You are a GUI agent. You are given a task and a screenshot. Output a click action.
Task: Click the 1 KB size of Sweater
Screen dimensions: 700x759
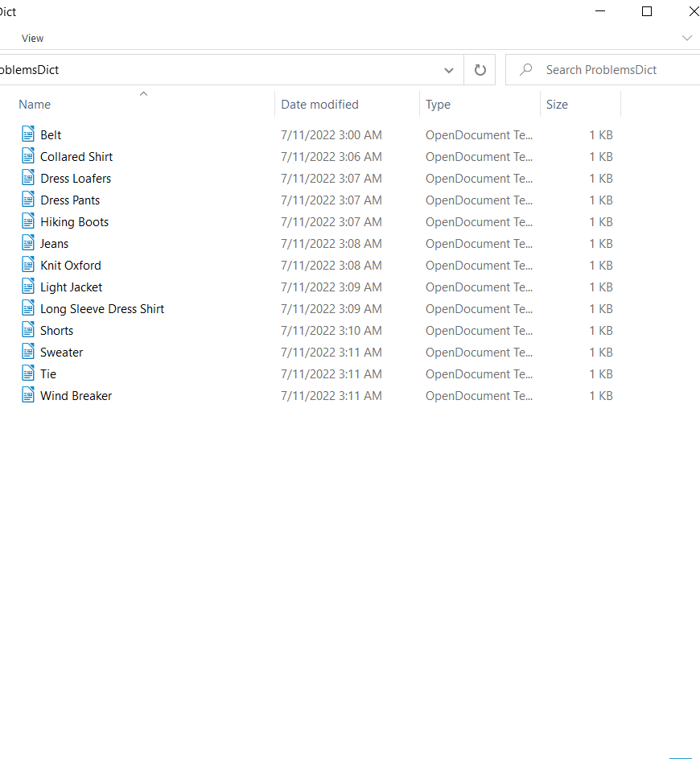coord(601,353)
